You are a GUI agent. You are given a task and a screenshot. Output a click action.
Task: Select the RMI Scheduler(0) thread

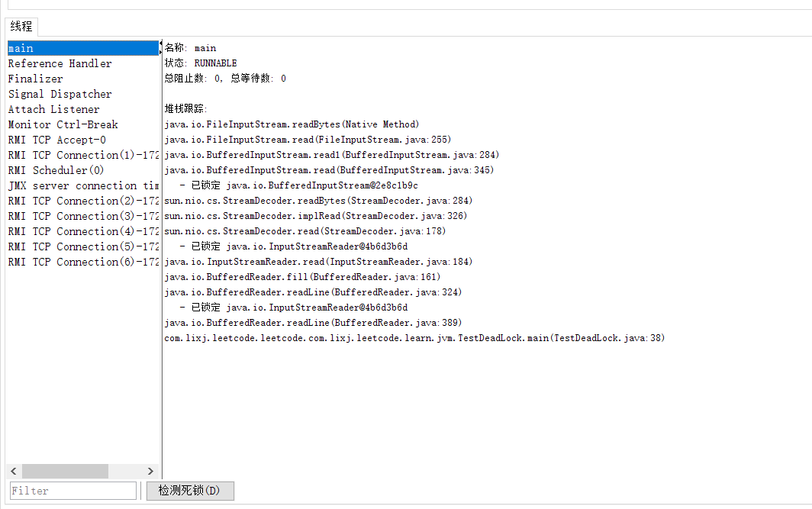[x=56, y=170]
